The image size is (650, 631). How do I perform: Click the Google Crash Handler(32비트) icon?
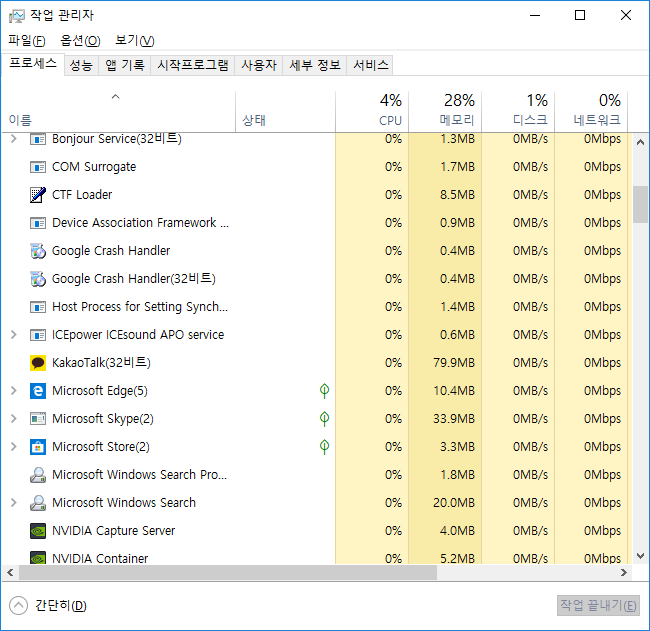tap(38, 279)
